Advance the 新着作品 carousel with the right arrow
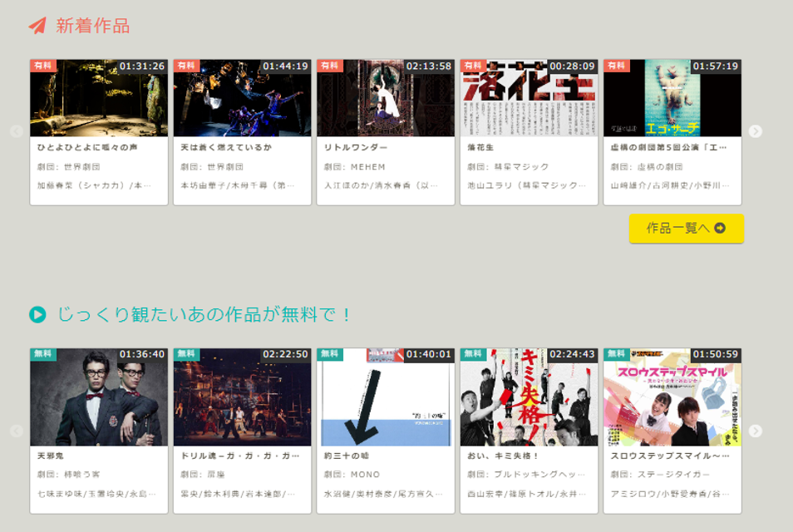Image resolution: width=793 pixels, height=532 pixels. [x=755, y=131]
